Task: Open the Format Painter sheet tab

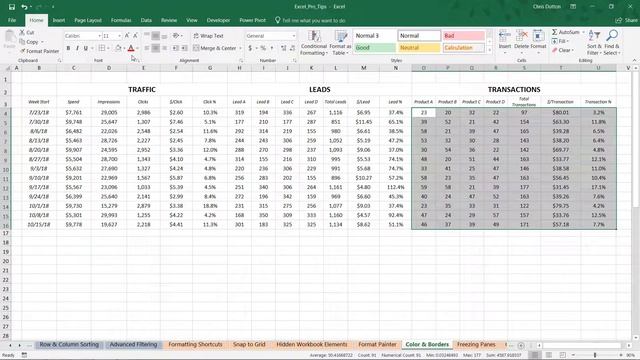Action: (377, 344)
